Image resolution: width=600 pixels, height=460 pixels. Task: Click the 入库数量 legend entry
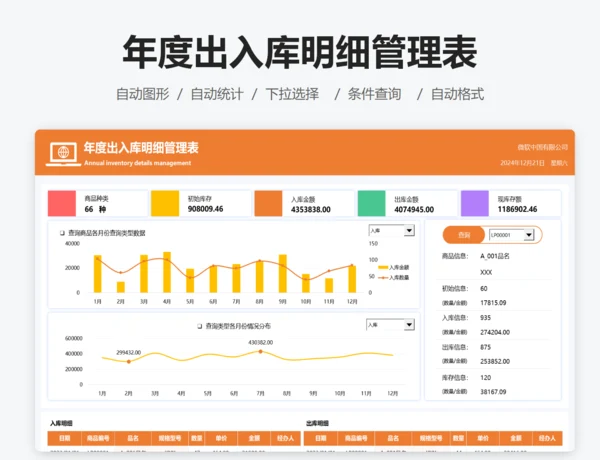tap(394, 277)
